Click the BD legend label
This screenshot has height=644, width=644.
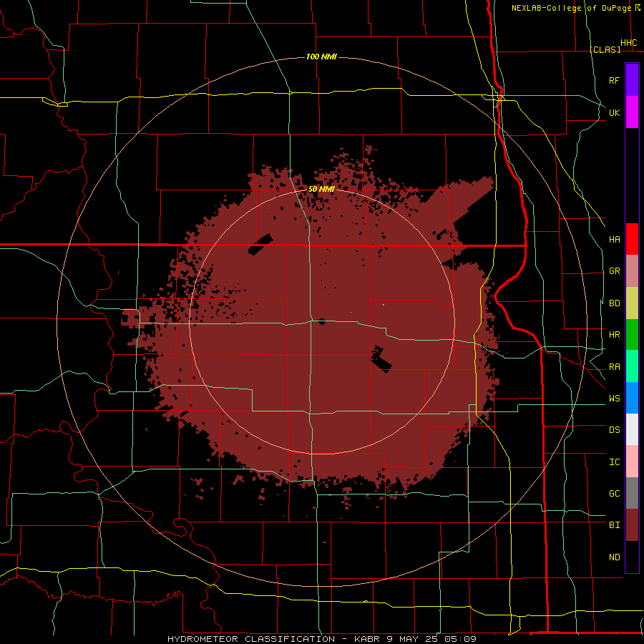coord(614,303)
